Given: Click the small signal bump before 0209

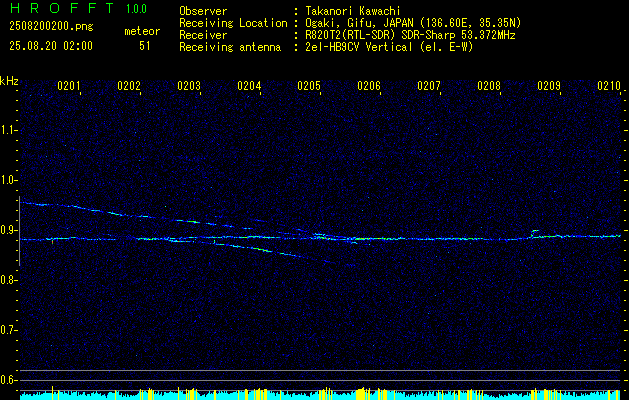Looking at the screenshot, I should [x=535, y=233].
